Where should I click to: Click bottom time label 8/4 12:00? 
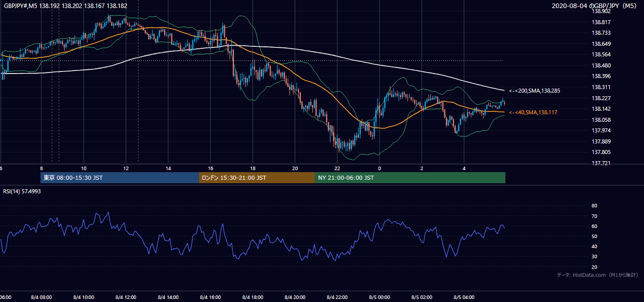[125, 297]
